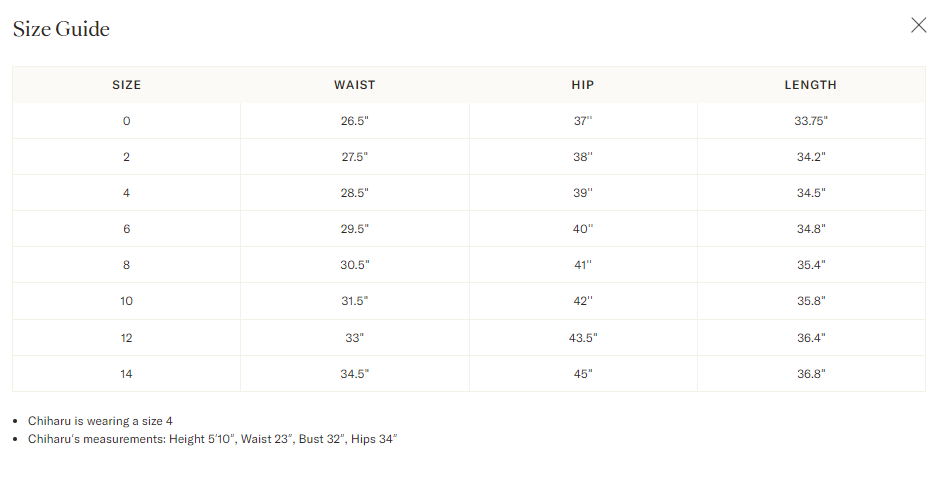Viewport: 942px width, 488px height.
Task: Click the 33.75" length cell
Action: click(810, 121)
